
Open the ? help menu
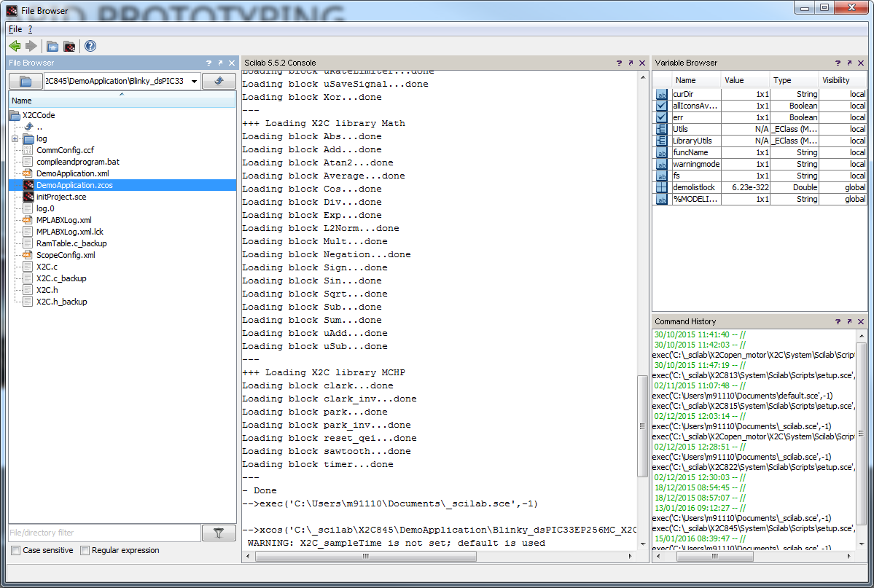30,29
